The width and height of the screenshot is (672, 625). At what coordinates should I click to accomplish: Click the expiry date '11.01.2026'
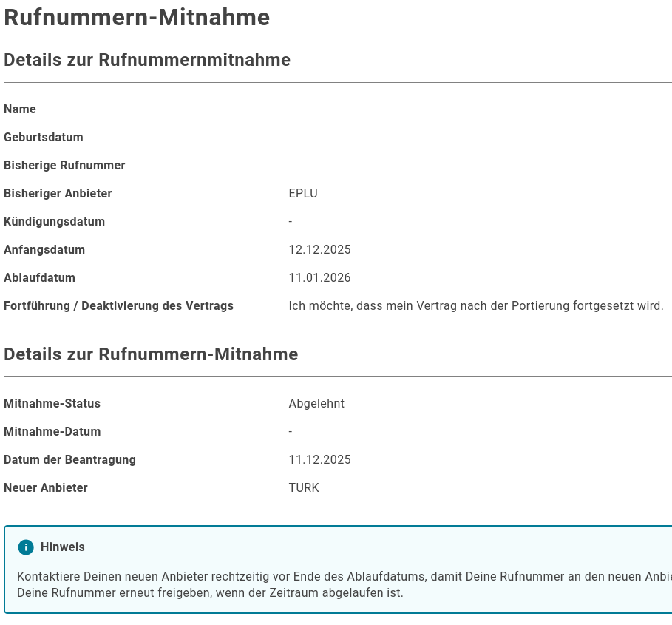click(x=319, y=278)
